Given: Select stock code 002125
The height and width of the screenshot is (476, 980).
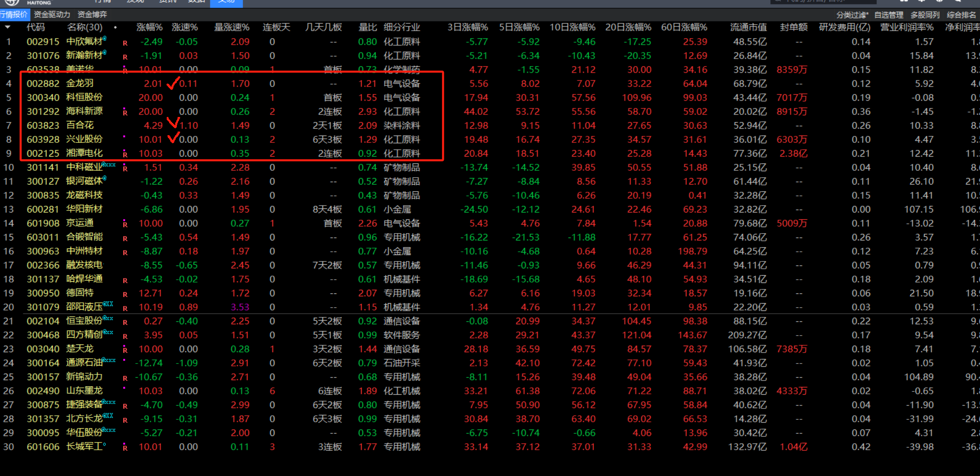Looking at the screenshot, I should click(43, 153).
